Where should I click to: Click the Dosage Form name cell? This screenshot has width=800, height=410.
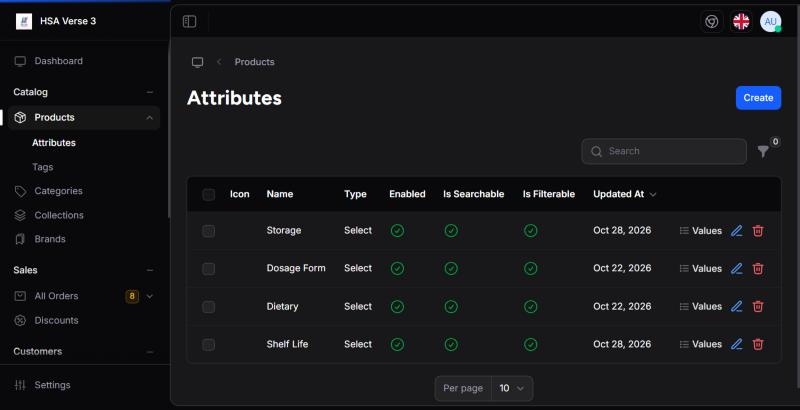[x=296, y=268]
